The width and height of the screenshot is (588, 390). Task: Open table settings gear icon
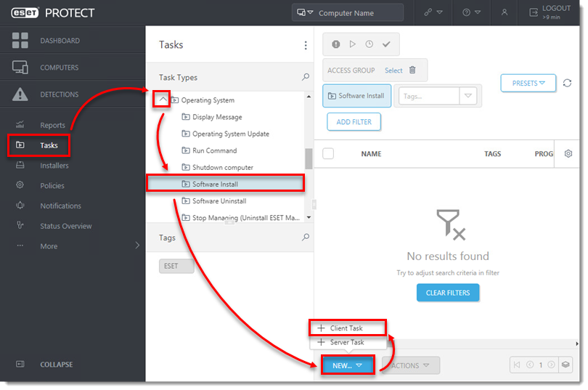568,153
